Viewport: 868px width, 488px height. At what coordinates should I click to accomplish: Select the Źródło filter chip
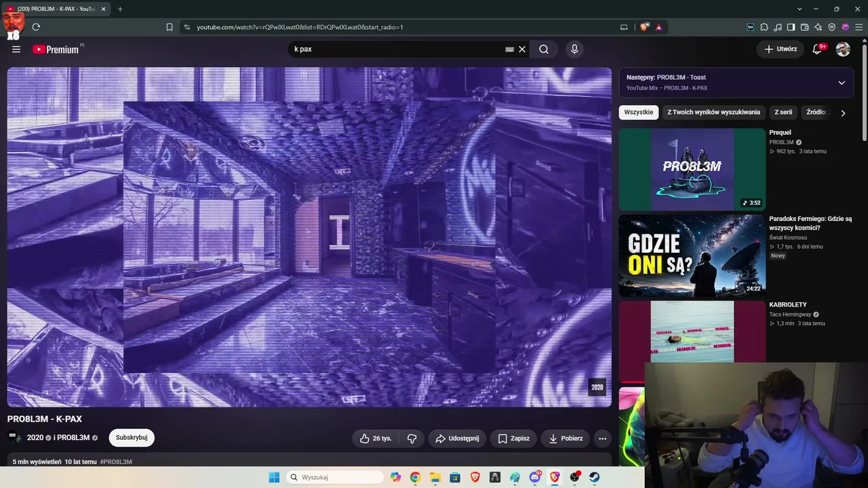[x=817, y=113]
